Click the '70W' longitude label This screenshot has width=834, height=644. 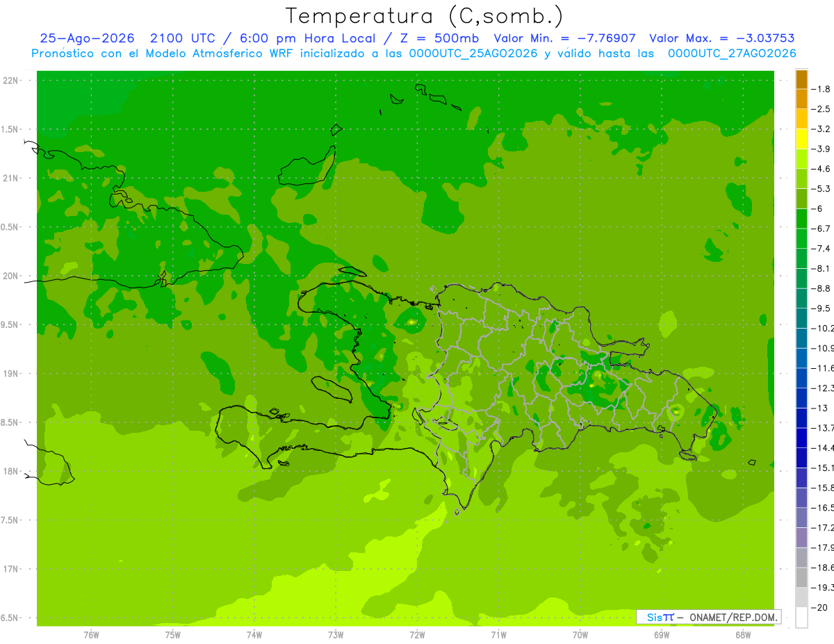(x=580, y=635)
